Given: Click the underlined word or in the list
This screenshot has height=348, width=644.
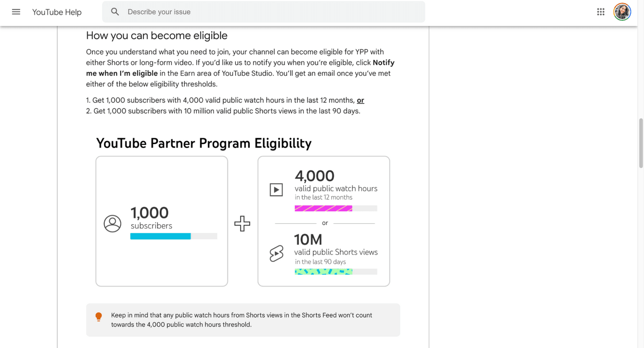Looking at the screenshot, I should pyautogui.click(x=361, y=100).
